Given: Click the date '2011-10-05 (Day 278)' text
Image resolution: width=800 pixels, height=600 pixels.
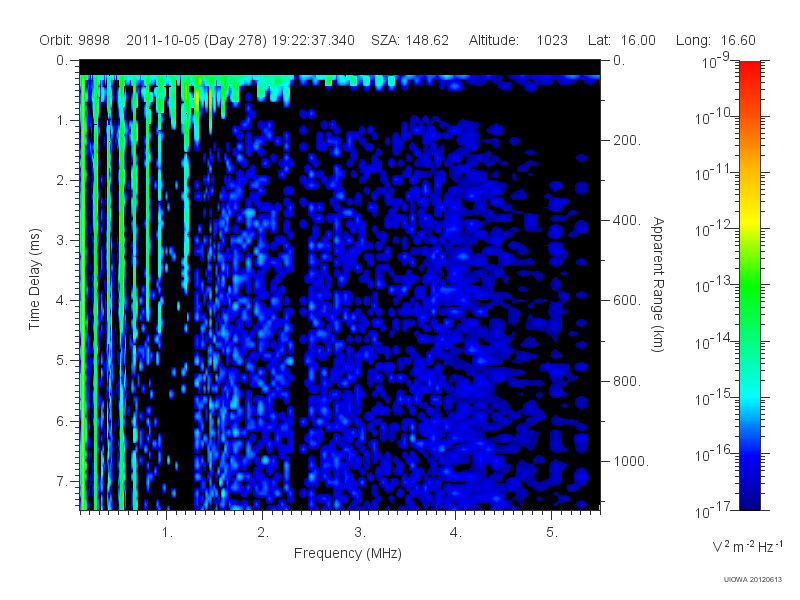Looking at the screenshot, I should (196, 40).
